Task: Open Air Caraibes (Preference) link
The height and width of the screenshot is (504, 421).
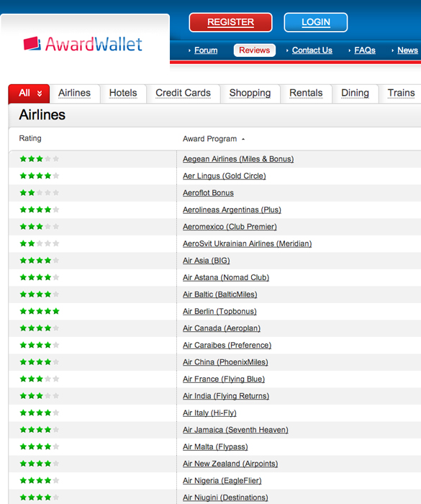Action: [227, 345]
